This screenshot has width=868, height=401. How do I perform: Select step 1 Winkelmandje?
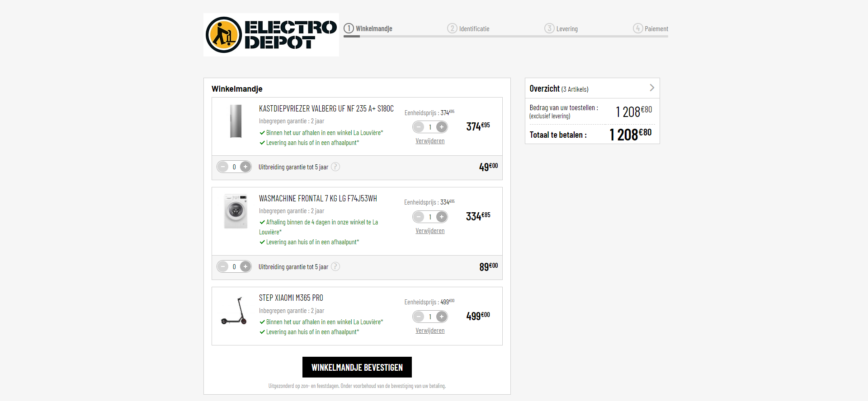point(368,28)
